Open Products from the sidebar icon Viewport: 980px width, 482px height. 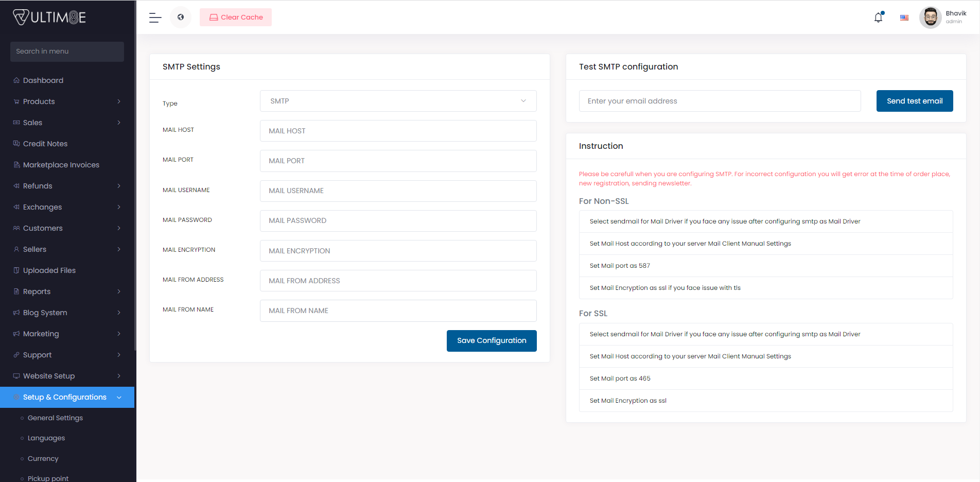tap(16, 101)
